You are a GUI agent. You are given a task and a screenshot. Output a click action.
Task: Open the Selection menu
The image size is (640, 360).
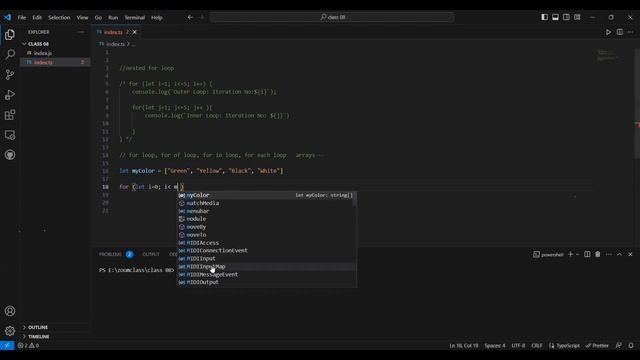59,18
